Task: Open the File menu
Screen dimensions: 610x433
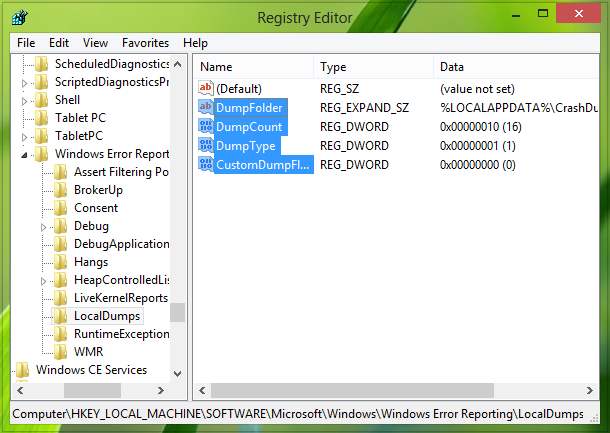Action: coord(26,43)
